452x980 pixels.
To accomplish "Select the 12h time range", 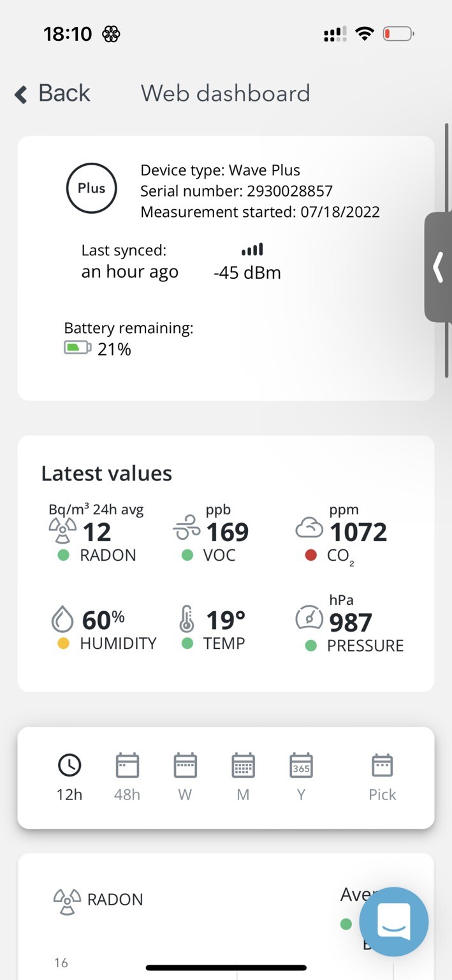I will coord(69,776).
